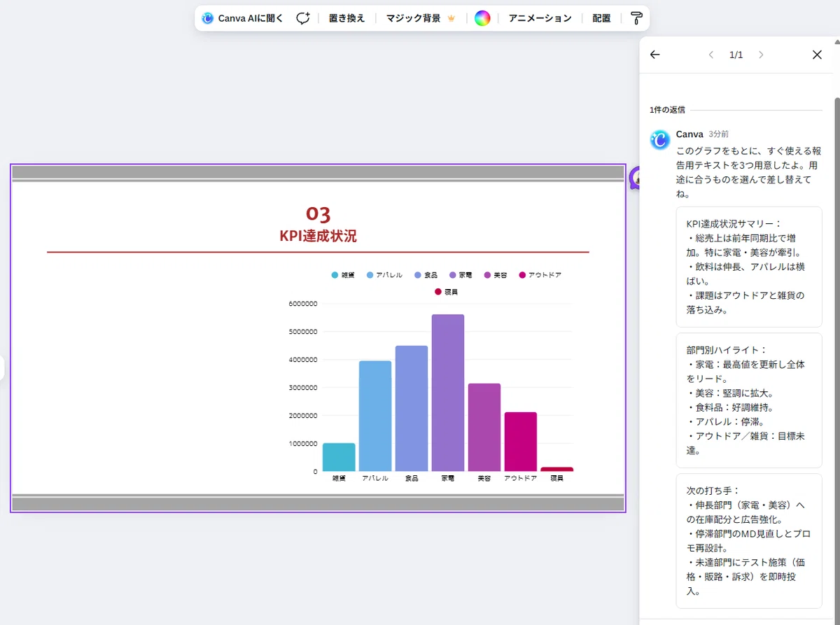Screen dimensions: 840x625
Task: Select the アパレル bar in chart
Action: tap(375, 416)
